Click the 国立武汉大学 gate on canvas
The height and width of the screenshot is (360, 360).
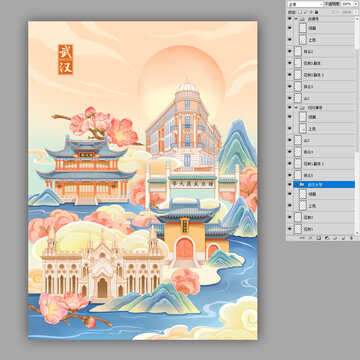(192, 185)
